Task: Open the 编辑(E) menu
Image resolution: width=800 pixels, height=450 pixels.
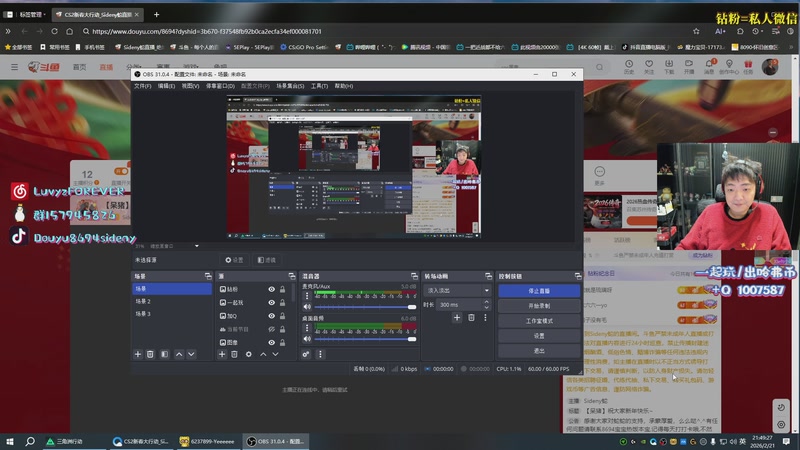Action: (166, 86)
